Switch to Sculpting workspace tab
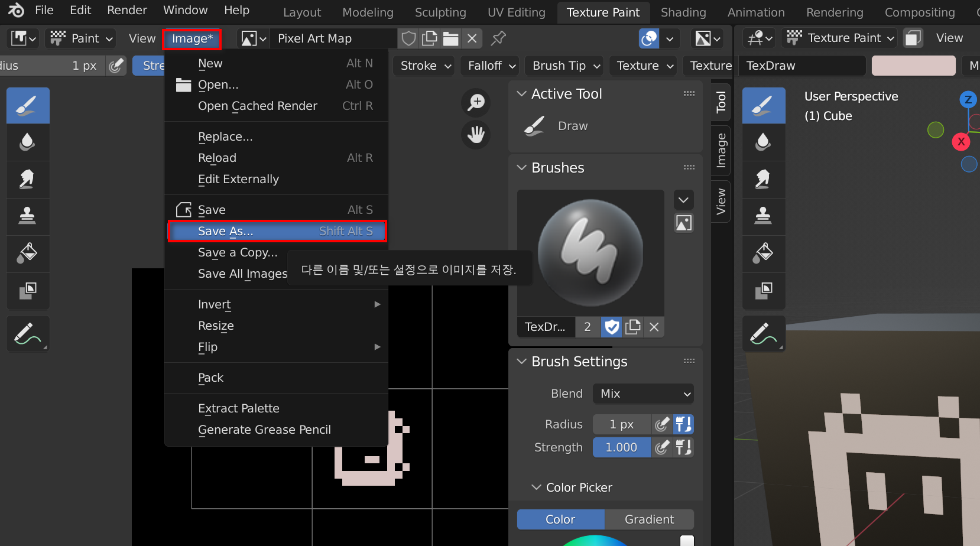 tap(440, 12)
